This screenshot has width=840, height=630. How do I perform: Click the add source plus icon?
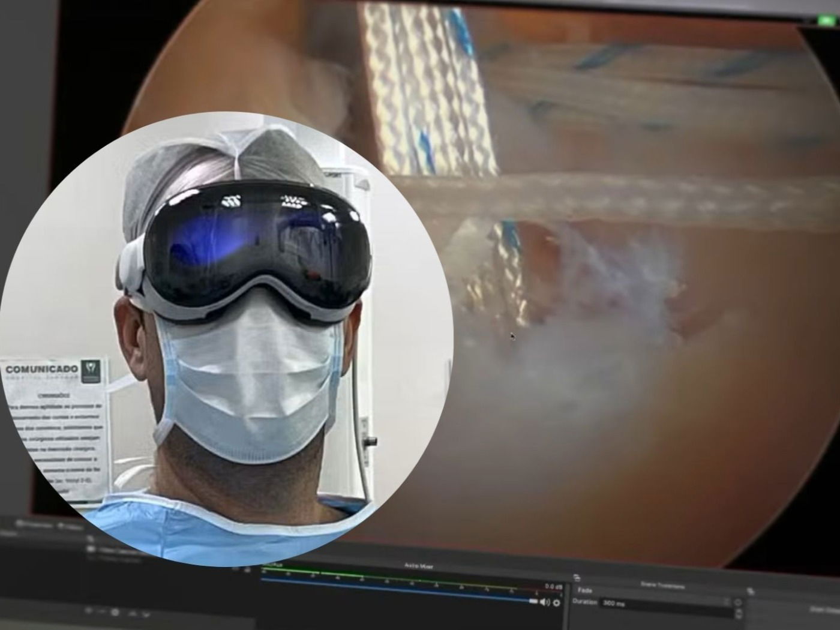click(89, 610)
